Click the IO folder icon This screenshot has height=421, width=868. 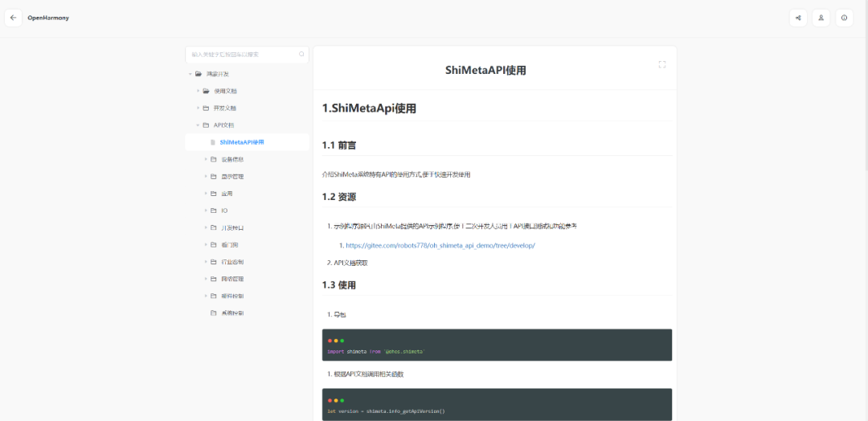pos(213,210)
